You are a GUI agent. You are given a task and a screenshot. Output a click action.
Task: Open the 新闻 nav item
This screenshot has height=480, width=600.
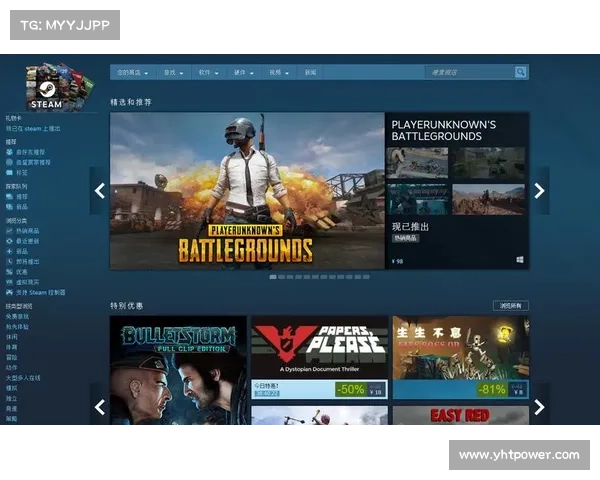click(x=310, y=72)
